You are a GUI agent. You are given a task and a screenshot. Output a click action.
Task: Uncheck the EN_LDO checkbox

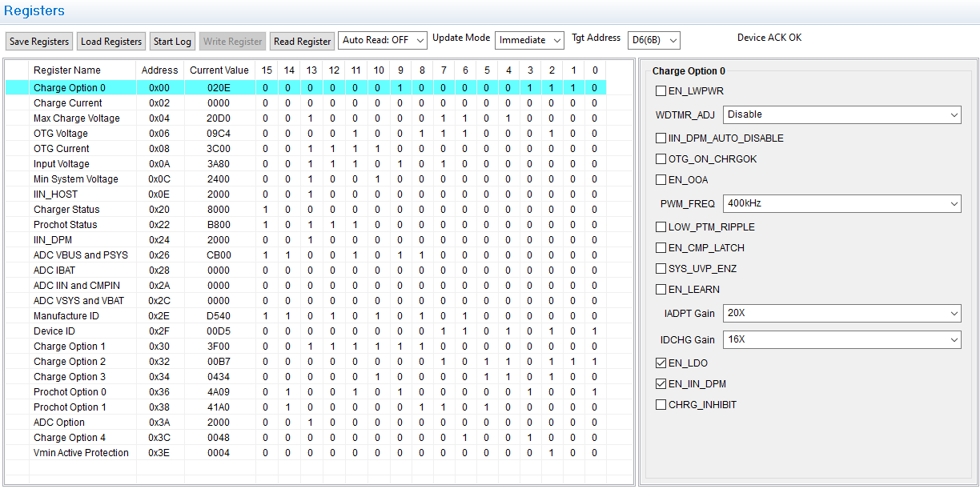[x=661, y=363]
